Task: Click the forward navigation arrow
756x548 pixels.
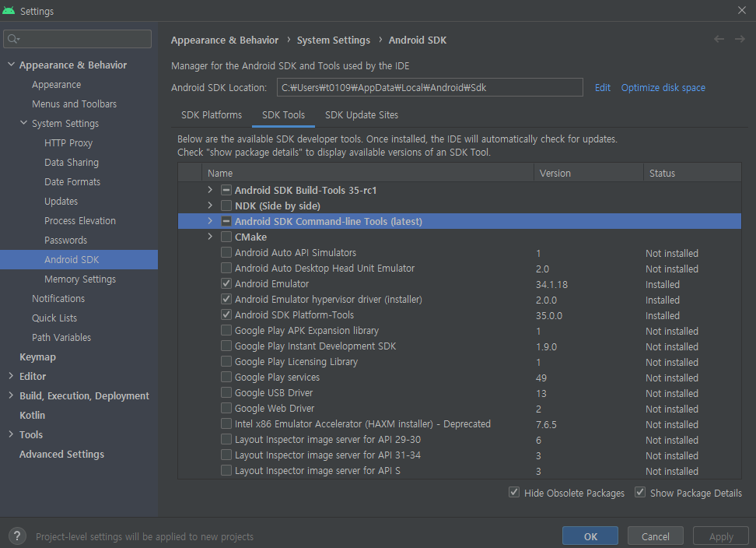Action: tap(740, 39)
